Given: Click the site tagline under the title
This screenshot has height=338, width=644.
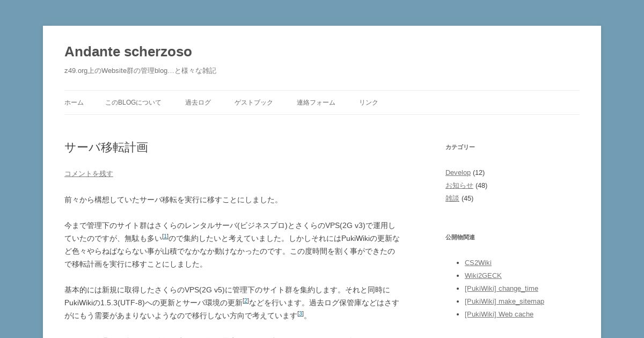Looking at the screenshot, I should coord(140,70).
